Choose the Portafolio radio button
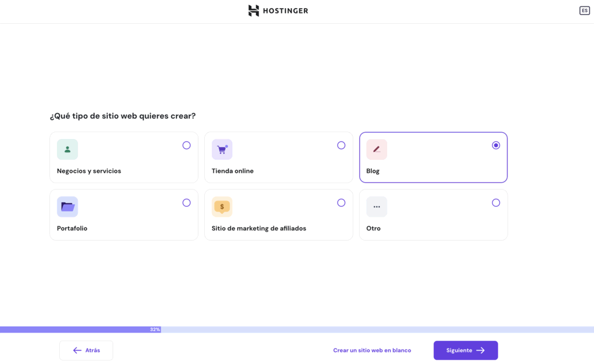 (186, 203)
